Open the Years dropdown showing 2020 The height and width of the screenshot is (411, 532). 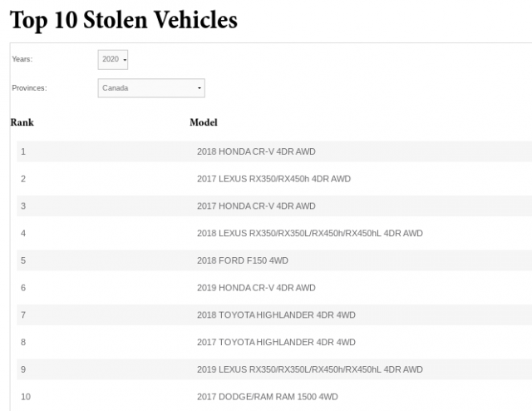(113, 59)
